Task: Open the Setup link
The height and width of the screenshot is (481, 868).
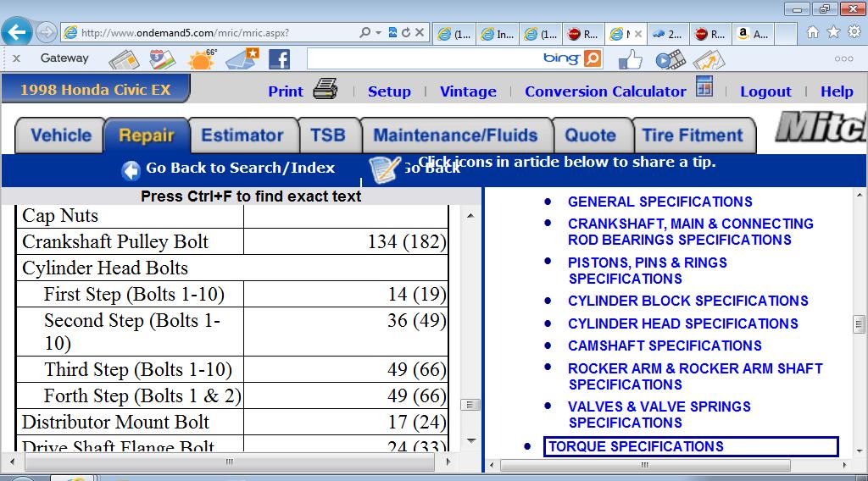Action: tap(389, 91)
